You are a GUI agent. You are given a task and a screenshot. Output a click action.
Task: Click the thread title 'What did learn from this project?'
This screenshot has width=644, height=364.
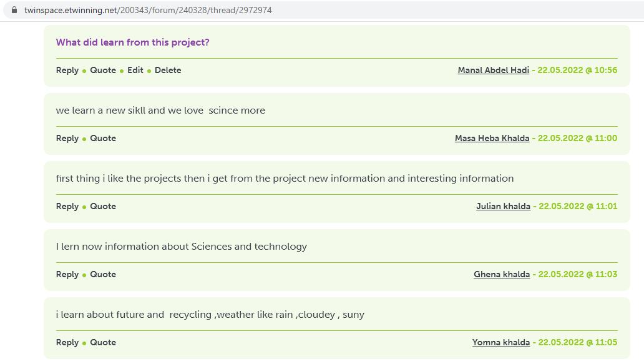click(133, 42)
